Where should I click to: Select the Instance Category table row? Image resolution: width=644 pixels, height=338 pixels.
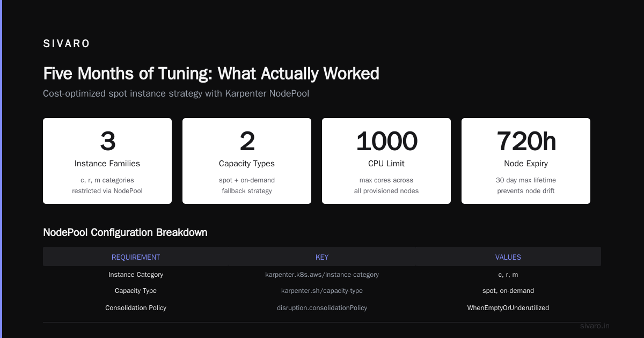322,274
